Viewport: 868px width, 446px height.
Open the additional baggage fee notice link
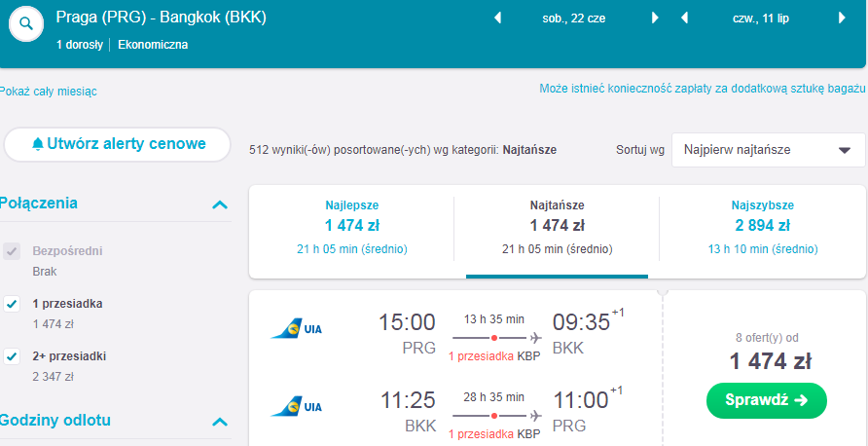702,89
